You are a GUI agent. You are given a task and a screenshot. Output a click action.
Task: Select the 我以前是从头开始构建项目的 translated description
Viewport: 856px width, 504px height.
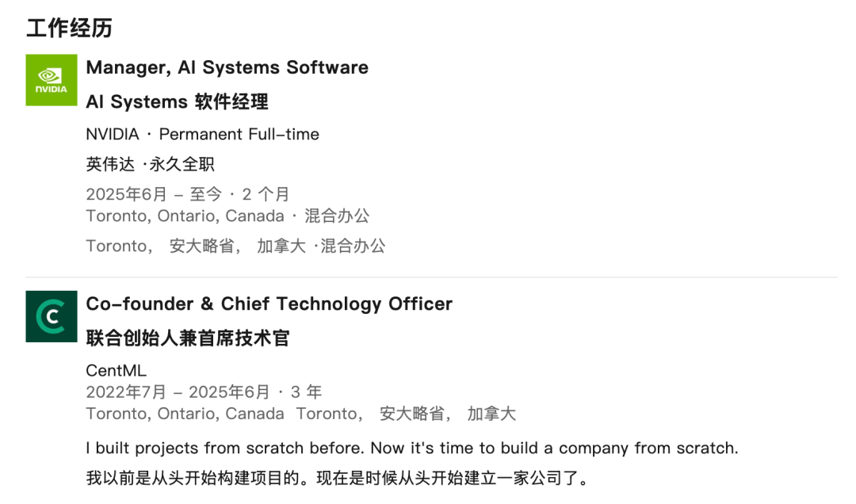(338, 479)
